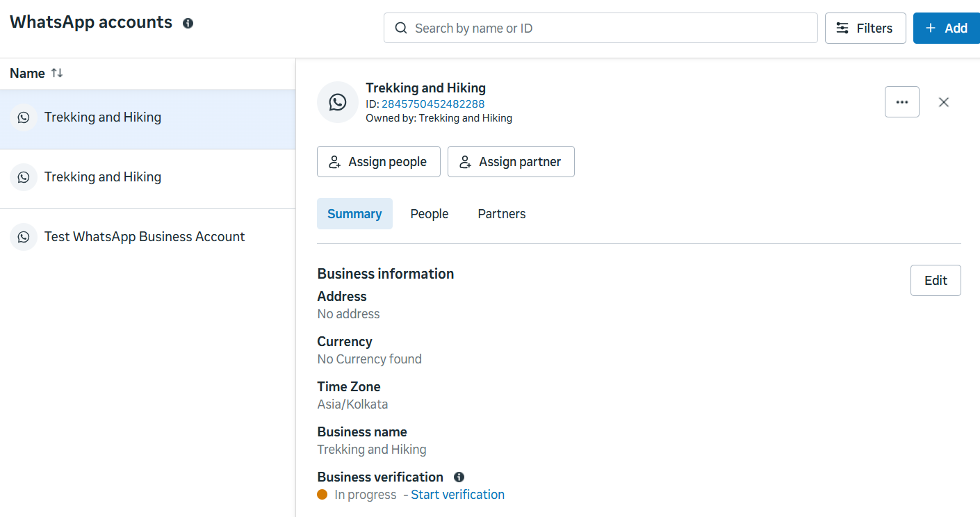Open the three-dots more options menu
Viewport: 980px width, 517px height.
pyautogui.click(x=901, y=102)
